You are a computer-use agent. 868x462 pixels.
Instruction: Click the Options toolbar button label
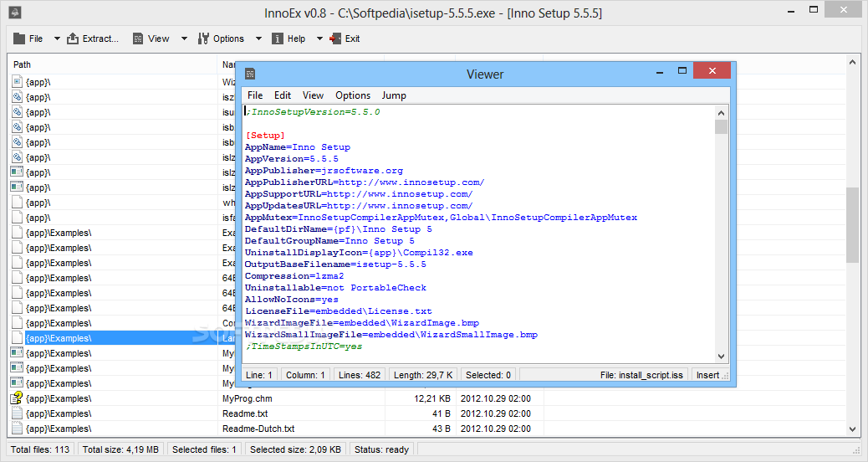228,38
